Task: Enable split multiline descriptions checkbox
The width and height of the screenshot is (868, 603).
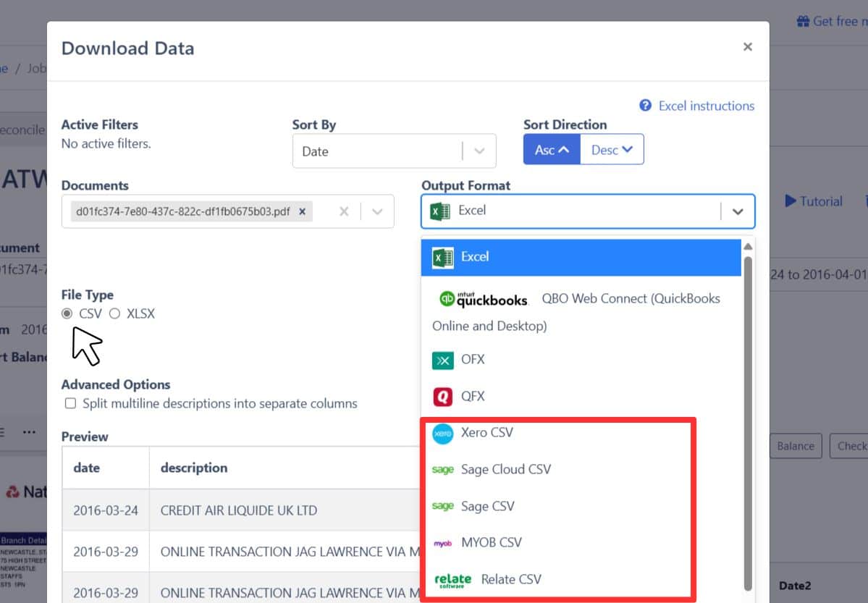Action: click(70, 403)
